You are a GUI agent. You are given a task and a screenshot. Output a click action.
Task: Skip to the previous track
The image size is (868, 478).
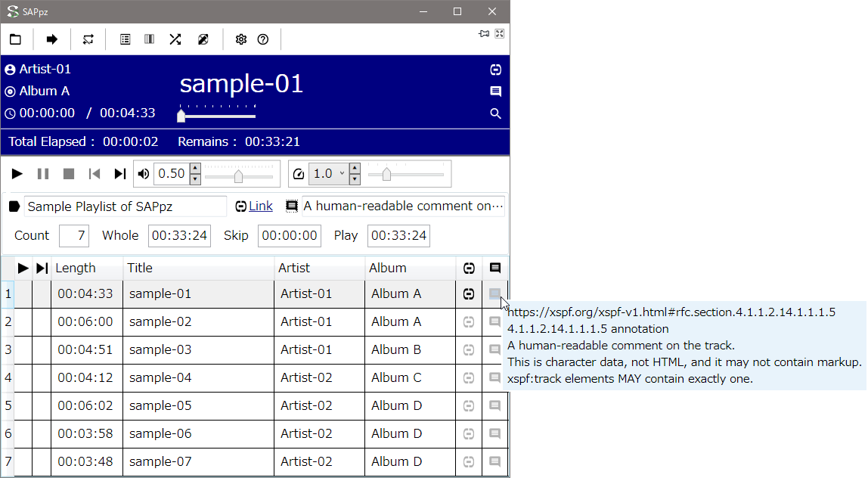94,174
